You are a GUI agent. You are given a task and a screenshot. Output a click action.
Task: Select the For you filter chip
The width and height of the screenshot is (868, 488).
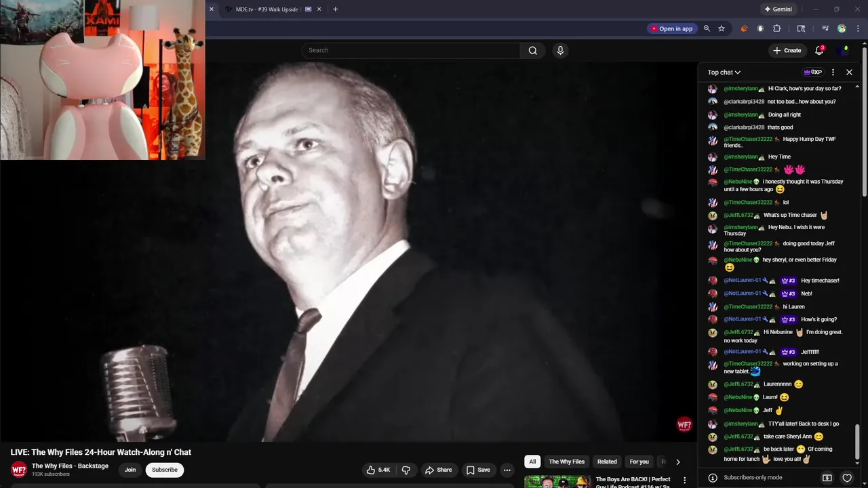(x=639, y=462)
